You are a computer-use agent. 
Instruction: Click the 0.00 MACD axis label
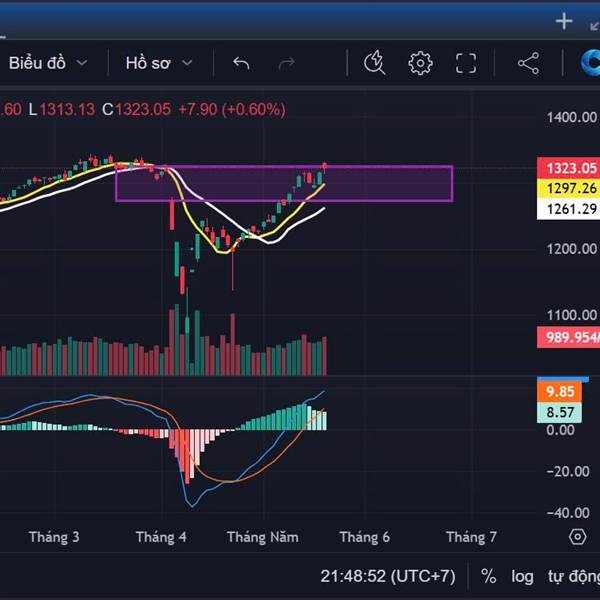pyautogui.click(x=560, y=430)
